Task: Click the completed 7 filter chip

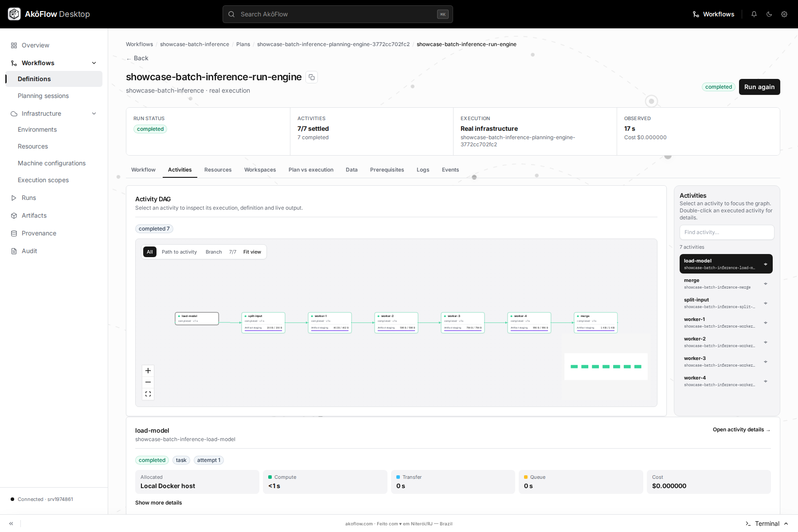Action: click(x=154, y=229)
